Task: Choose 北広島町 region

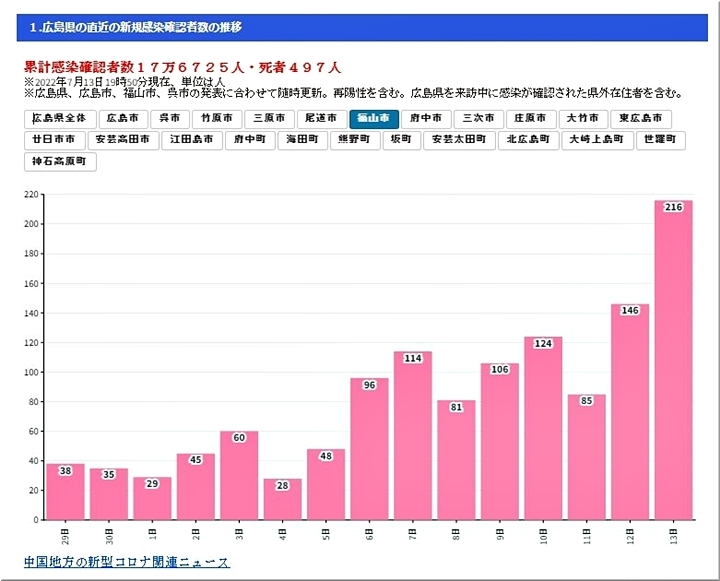Action: pos(528,140)
